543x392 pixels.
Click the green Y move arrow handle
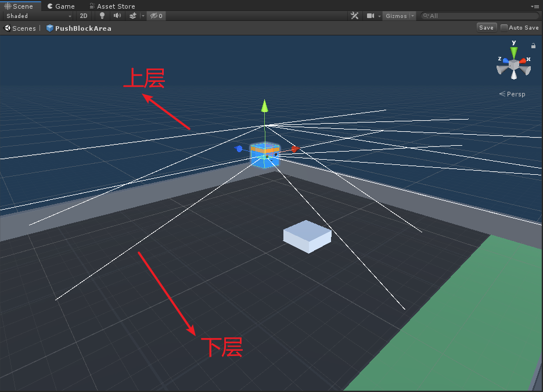pyautogui.click(x=265, y=106)
